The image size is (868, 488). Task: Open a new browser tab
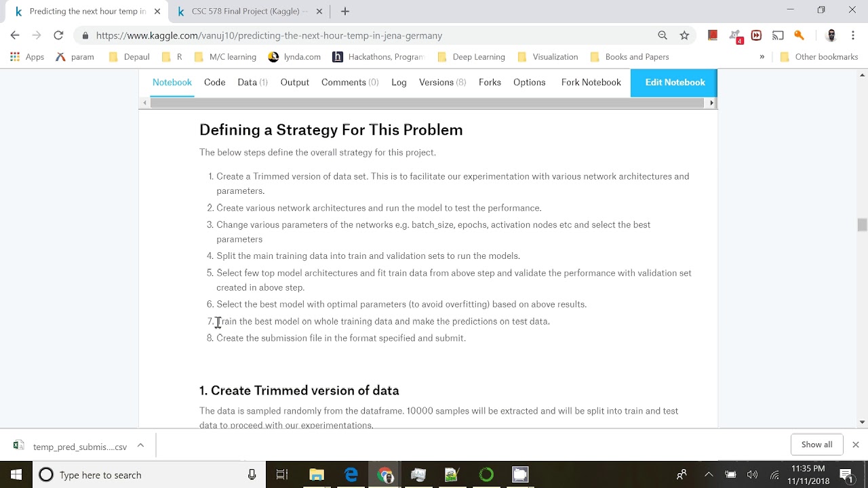pyautogui.click(x=344, y=11)
